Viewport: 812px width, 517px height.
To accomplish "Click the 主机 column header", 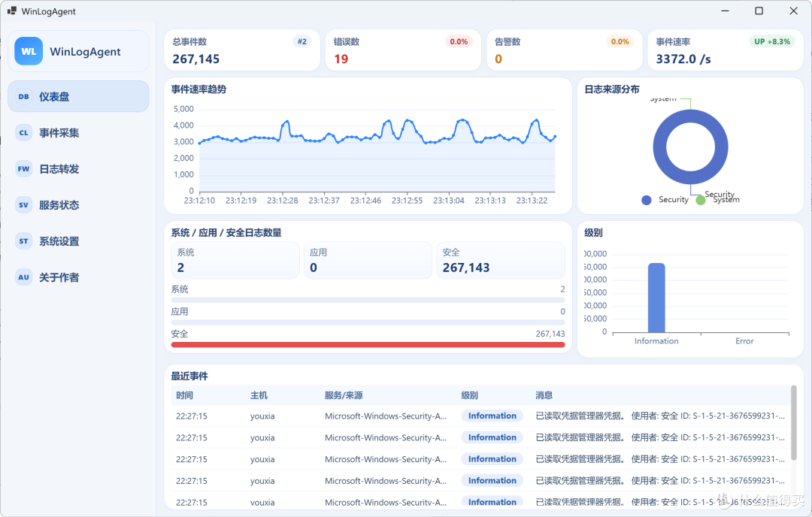I will (259, 395).
